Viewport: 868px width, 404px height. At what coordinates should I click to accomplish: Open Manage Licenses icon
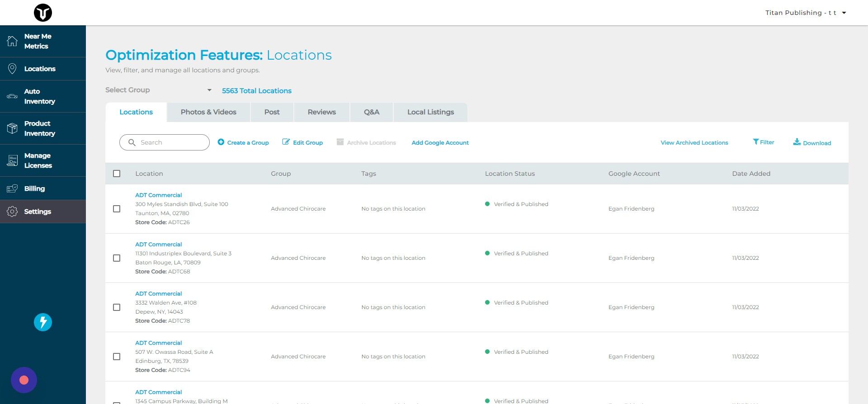(12, 160)
